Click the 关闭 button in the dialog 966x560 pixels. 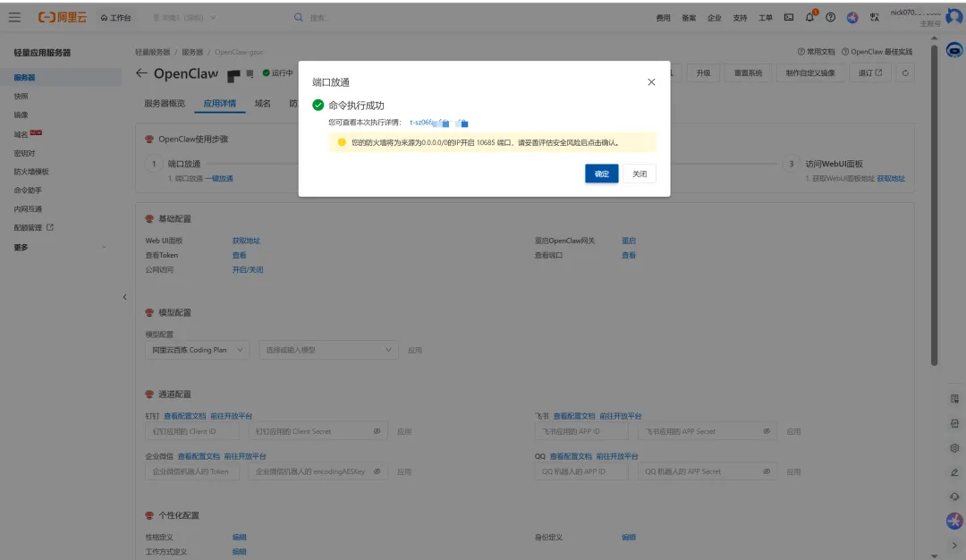[640, 174]
